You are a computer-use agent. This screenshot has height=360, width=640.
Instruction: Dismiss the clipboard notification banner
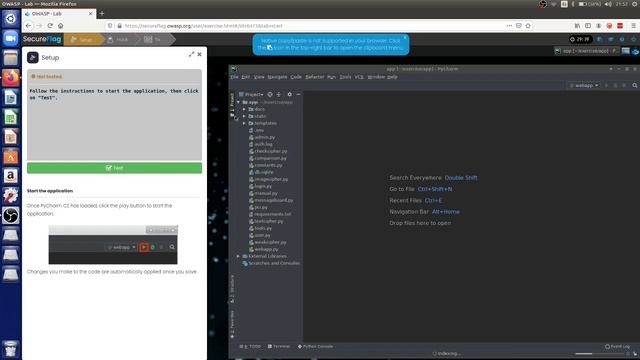pos(405,37)
